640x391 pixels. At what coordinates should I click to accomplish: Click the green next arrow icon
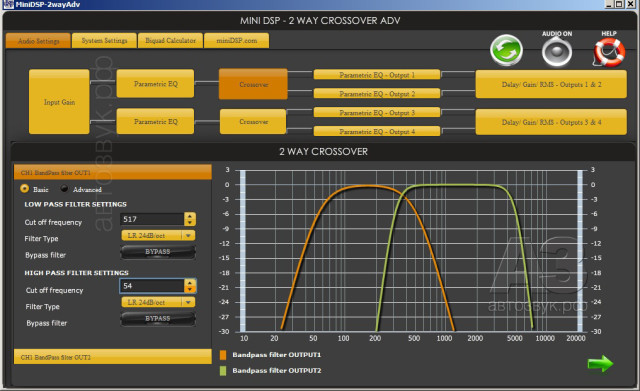(600, 363)
